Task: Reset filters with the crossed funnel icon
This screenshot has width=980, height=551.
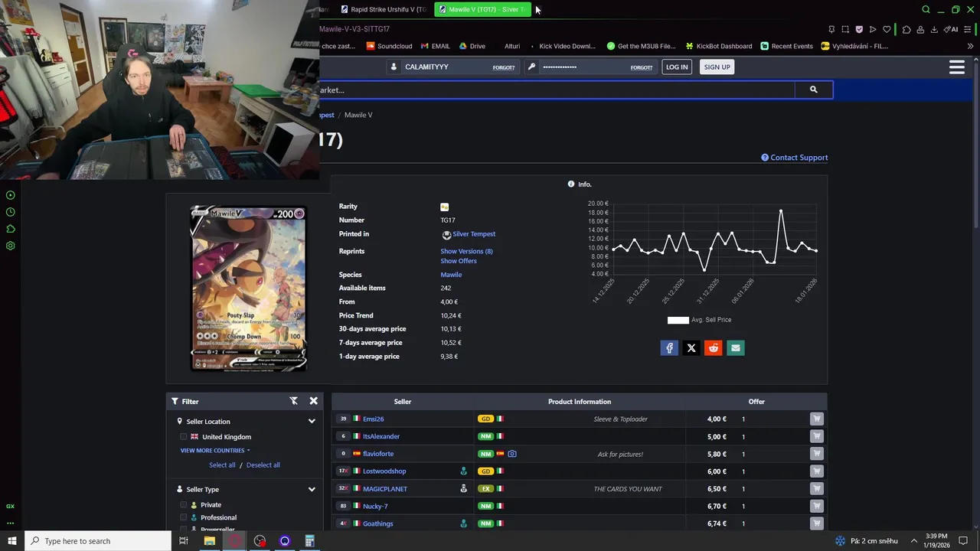Action: (x=293, y=401)
